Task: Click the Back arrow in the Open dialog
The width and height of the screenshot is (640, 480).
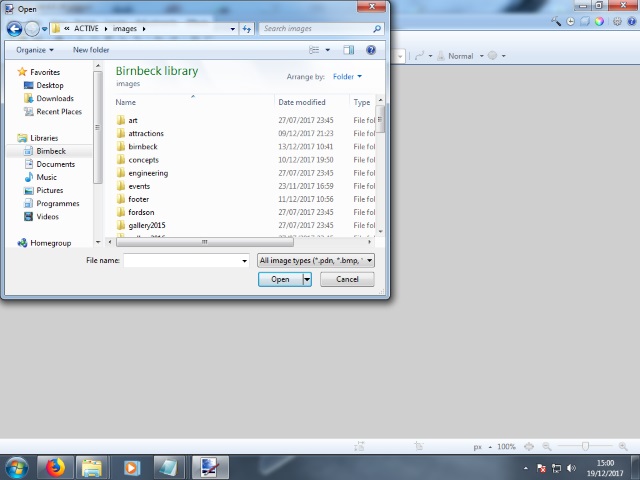Action: (15, 29)
